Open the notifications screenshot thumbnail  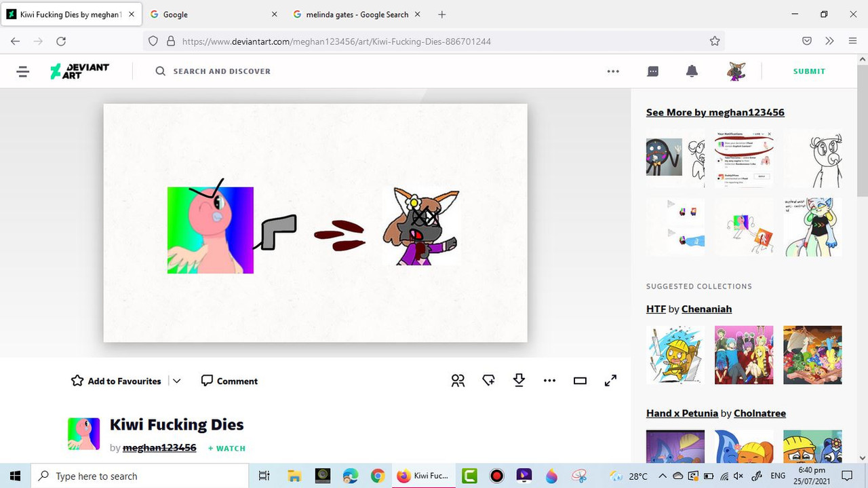click(x=744, y=158)
